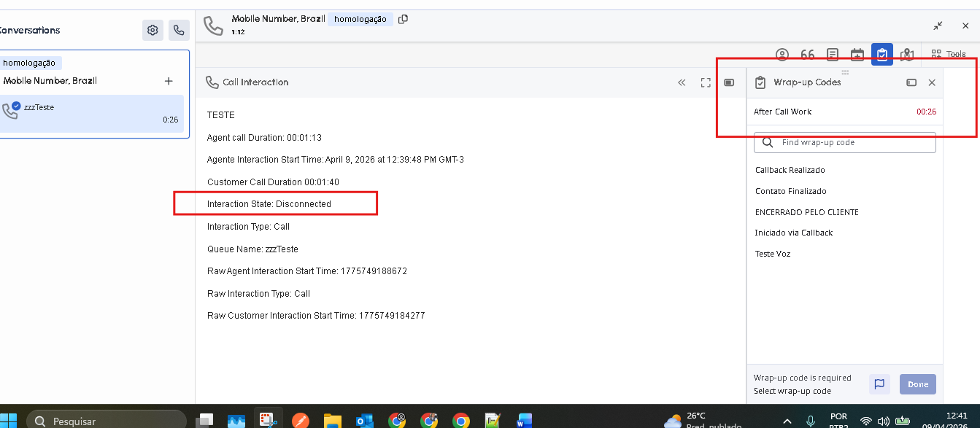
Task: Open schedule callback calendar icon
Action: coord(857,54)
